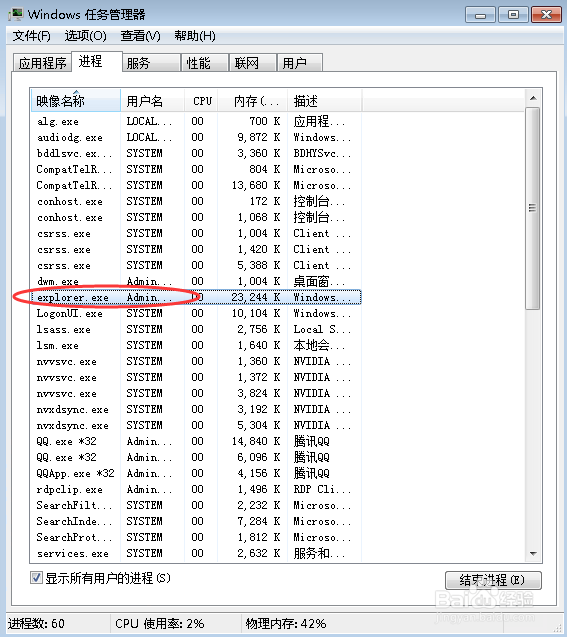Select the lsm.exe process

tap(196, 345)
